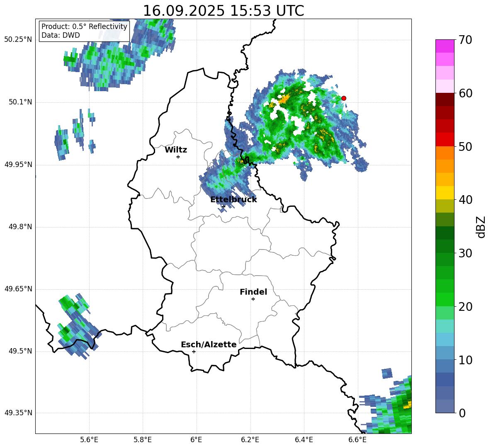Screen dimensions: 491x448
Task: Click the timestamp title 16.09.2025 15:53 UTC
Action: [x=223, y=11]
